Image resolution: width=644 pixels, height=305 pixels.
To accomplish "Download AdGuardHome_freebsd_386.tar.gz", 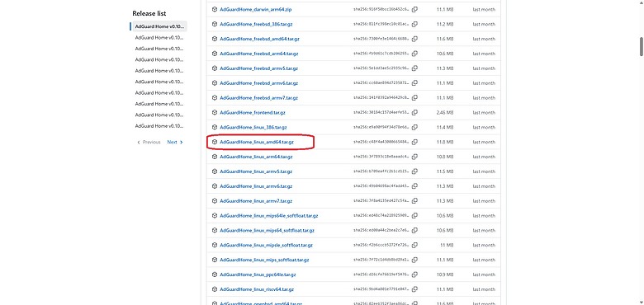I will tap(256, 24).
